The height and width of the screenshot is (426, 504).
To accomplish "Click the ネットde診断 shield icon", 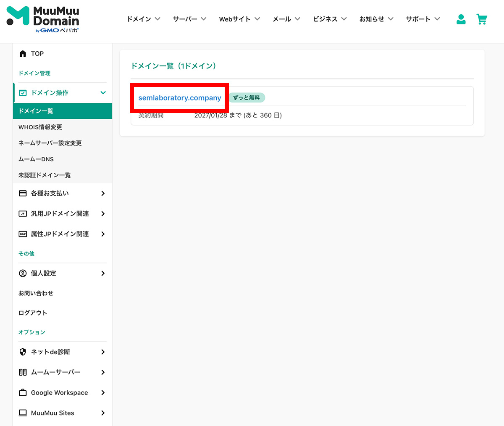I will [23, 352].
